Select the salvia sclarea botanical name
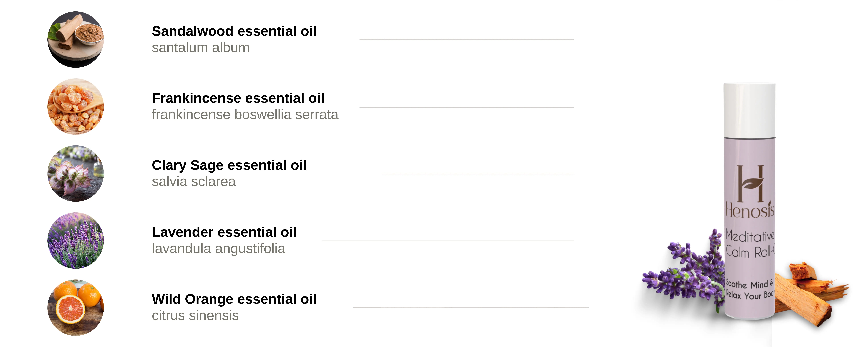868x347 pixels. click(x=194, y=182)
